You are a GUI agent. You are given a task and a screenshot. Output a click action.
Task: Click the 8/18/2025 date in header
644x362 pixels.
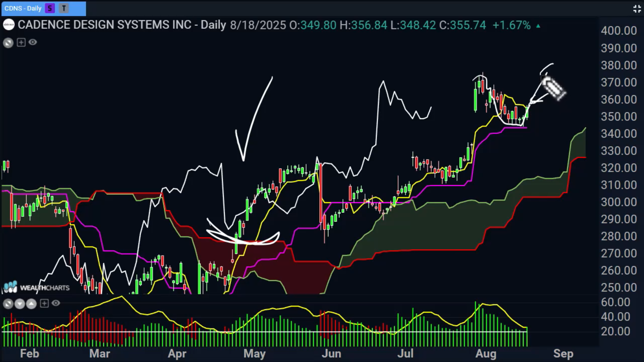click(x=258, y=25)
